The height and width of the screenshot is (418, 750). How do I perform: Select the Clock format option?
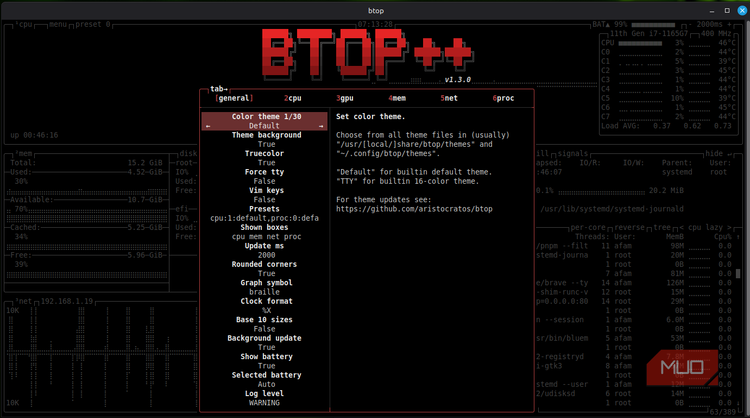click(266, 301)
